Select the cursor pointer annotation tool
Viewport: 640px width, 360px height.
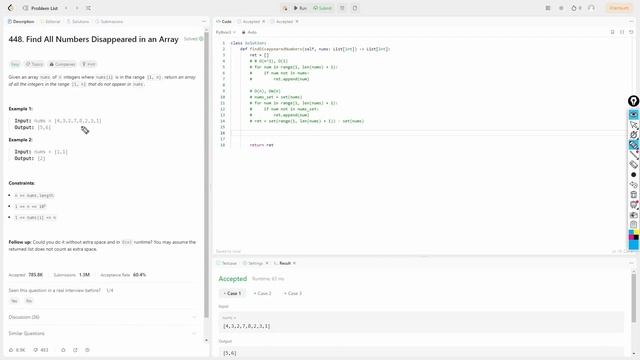633,125
